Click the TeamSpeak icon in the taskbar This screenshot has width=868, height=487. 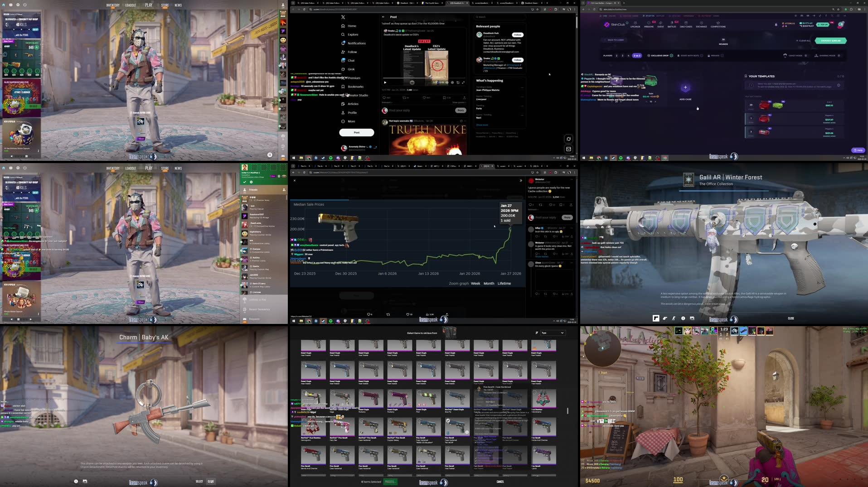315,158
